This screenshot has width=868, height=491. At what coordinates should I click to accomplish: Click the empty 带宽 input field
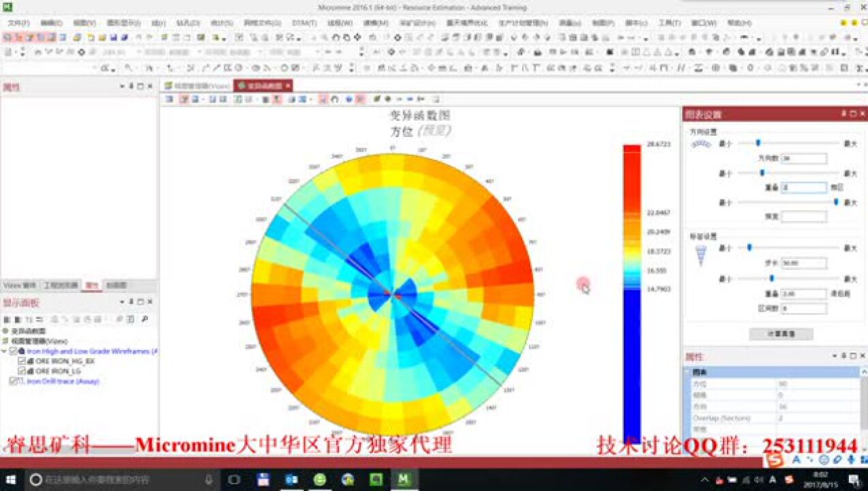click(803, 217)
